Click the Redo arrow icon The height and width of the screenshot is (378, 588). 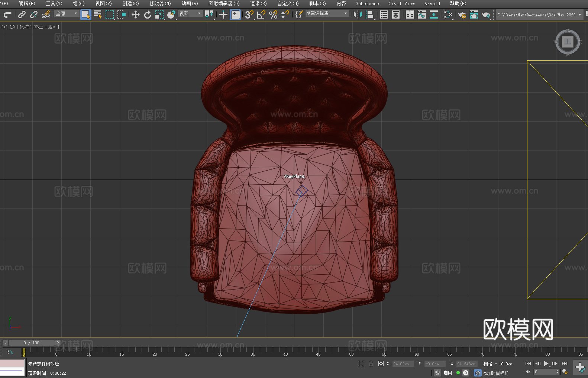tap(7, 14)
